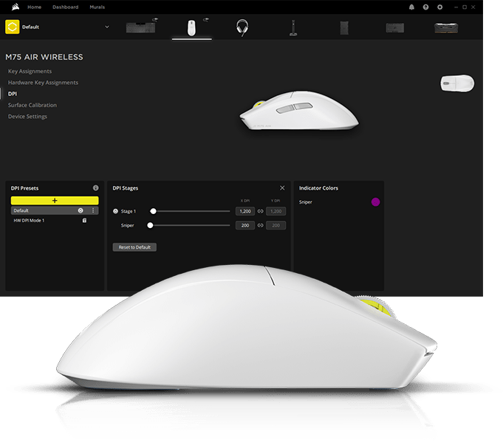Select the tall dark device icon left of RAM pair
Image resolution: width=503 pixels, height=448 pixels.
tap(344, 28)
